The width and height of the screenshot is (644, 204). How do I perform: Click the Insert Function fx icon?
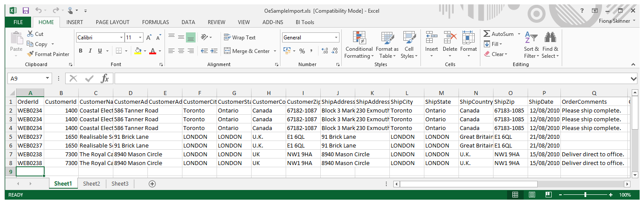(x=105, y=78)
